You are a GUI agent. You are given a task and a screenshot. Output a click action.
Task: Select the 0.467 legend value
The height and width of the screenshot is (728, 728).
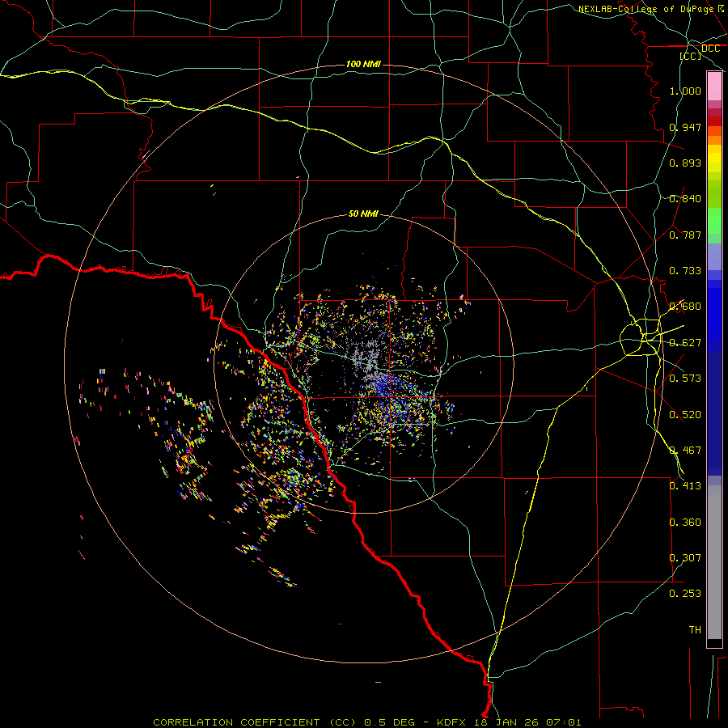(685, 451)
